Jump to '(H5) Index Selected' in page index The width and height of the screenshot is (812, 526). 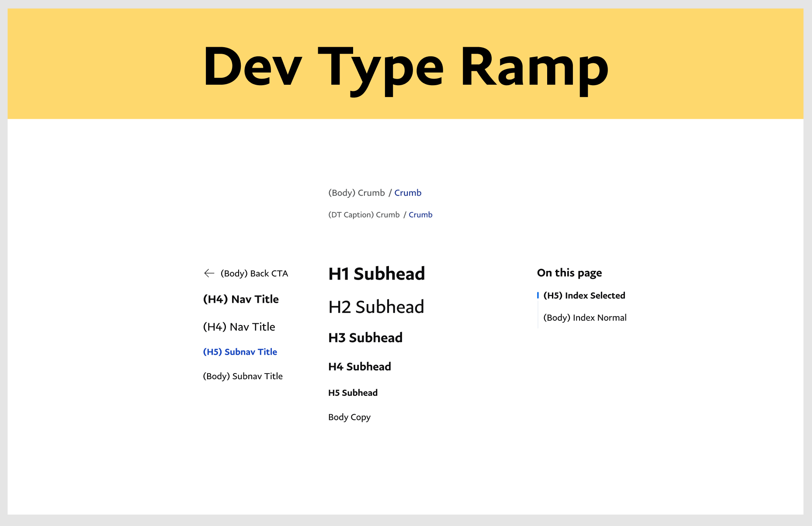[584, 296]
